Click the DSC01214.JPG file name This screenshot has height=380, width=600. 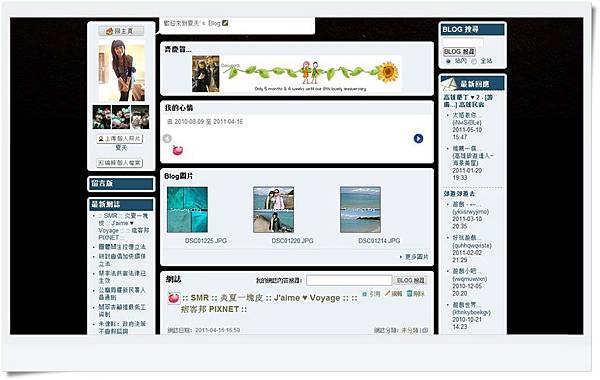click(x=379, y=241)
